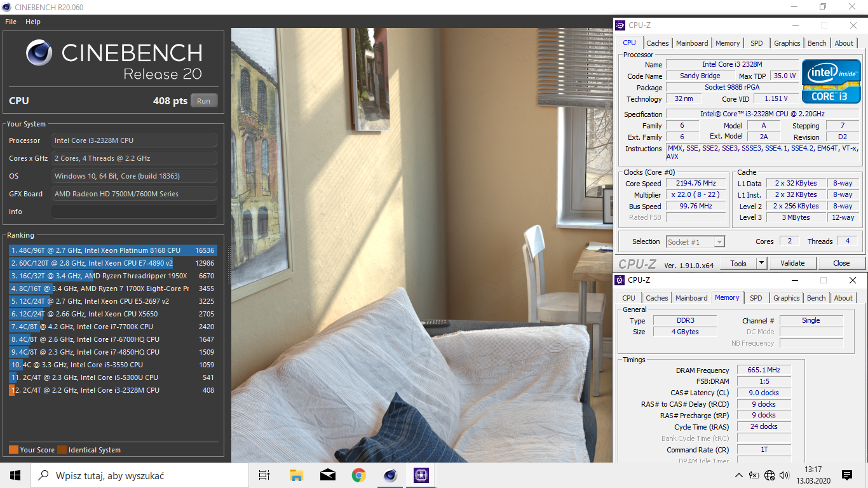Switch to Bench tab in lower CPU-Z
This screenshot has width=868, height=488.
pos(817,298)
